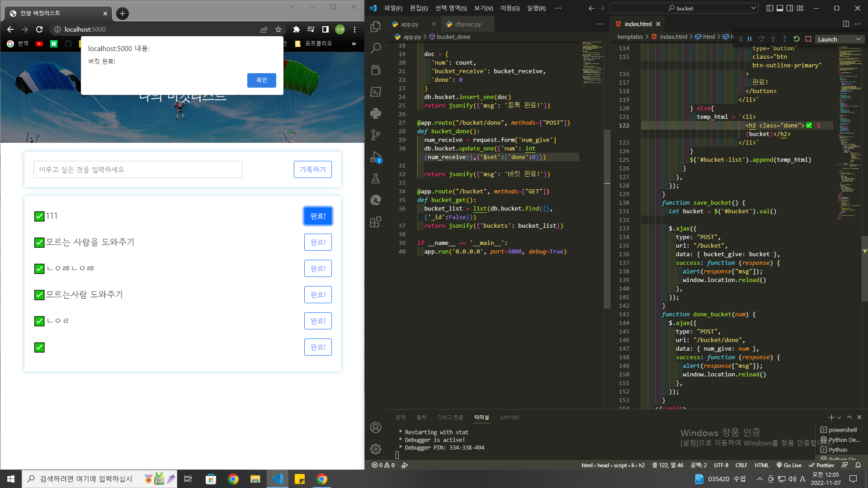Image resolution: width=868 pixels, height=488 pixels.
Task: Customize the VS Code layout
Action: point(800,8)
